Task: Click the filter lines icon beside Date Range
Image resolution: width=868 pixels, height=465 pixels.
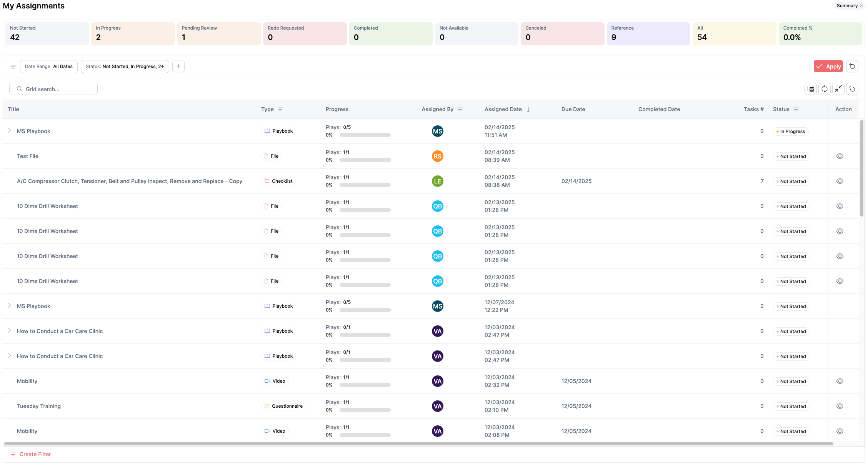Action: click(x=13, y=67)
